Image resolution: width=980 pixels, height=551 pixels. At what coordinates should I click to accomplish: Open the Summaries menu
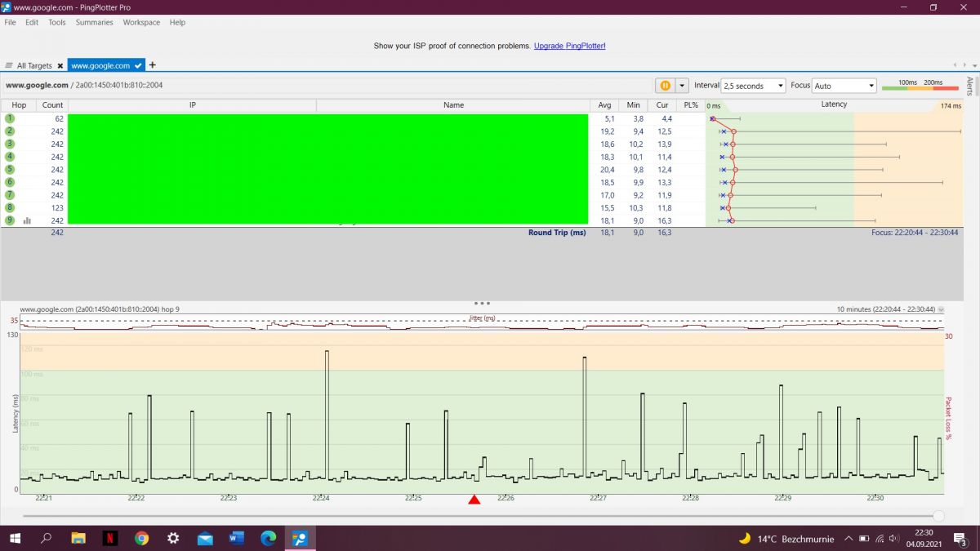95,23
